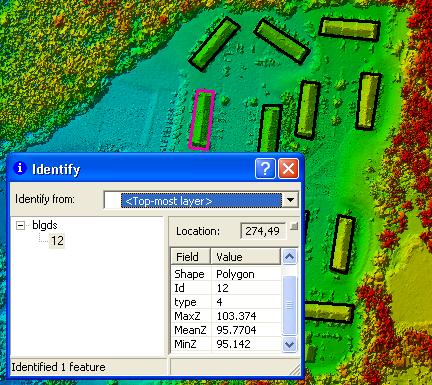Click the Location coordinates field 274,49
This screenshot has height=385, width=432.
[263, 231]
